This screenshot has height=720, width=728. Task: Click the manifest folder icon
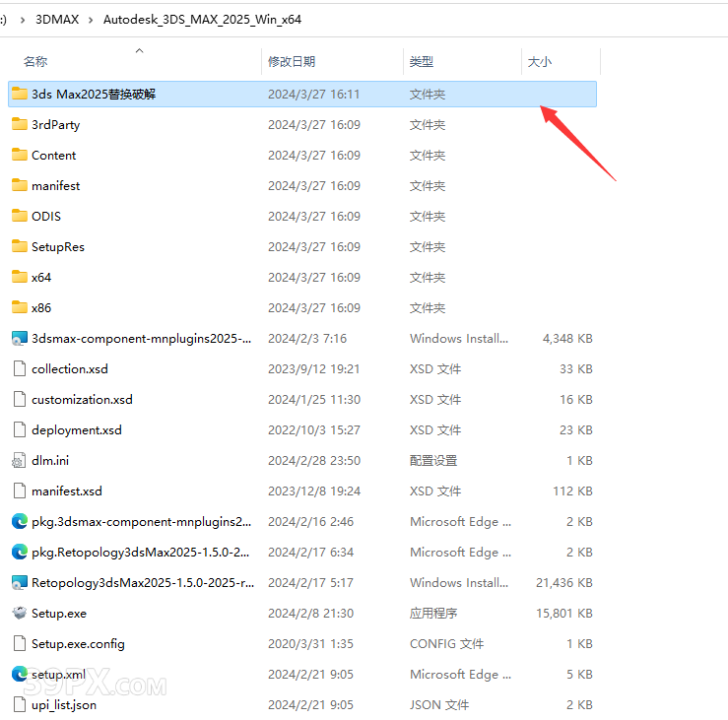(x=20, y=186)
